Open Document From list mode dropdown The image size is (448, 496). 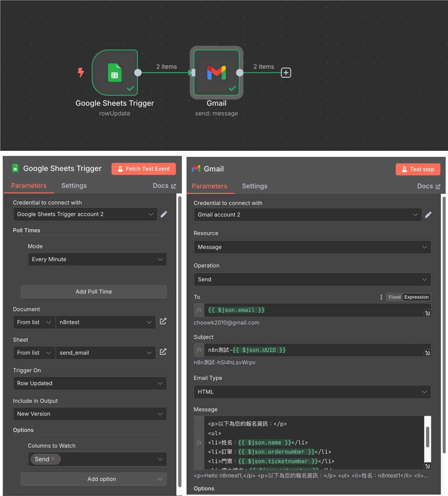pyautogui.click(x=34, y=322)
